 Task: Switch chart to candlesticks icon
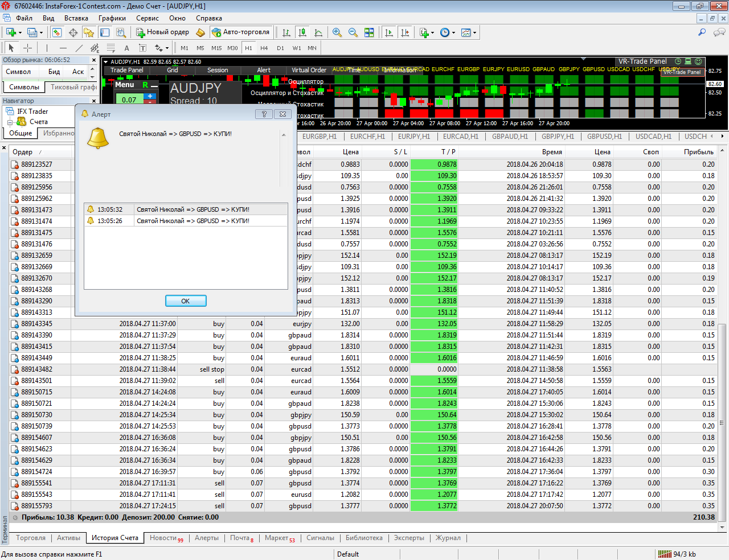pos(302,32)
